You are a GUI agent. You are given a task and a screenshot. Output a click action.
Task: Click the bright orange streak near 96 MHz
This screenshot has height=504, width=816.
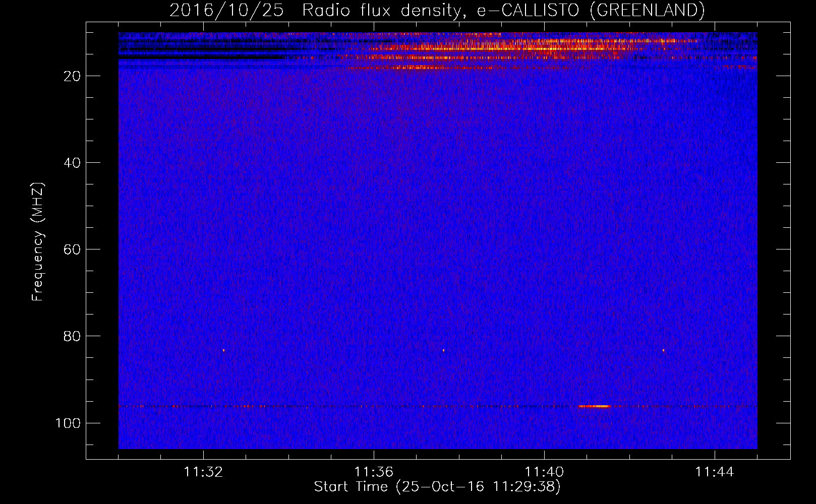click(x=595, y=406)
